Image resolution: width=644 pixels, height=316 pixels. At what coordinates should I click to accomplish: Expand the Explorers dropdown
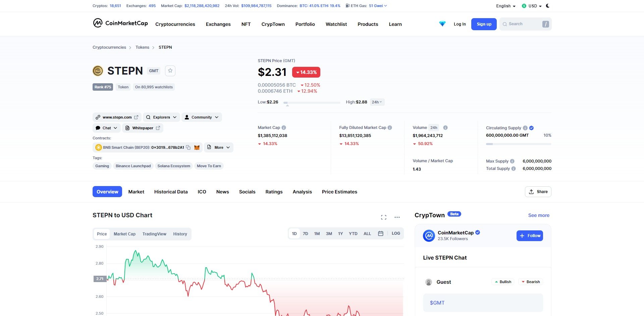161,117
